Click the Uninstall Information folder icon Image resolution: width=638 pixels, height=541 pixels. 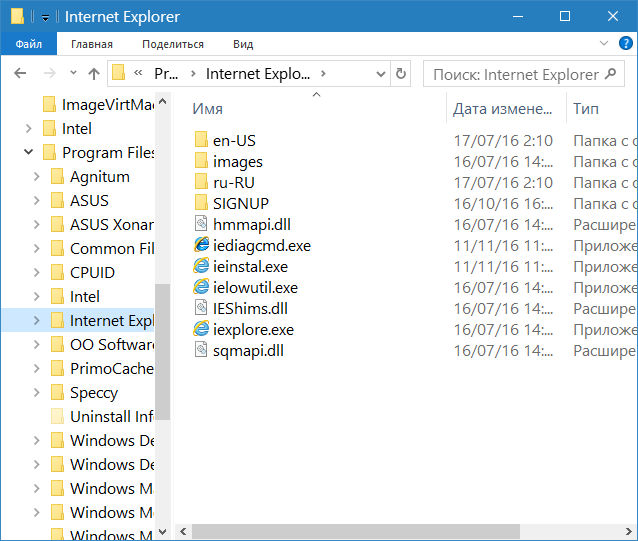coord(57,417)
